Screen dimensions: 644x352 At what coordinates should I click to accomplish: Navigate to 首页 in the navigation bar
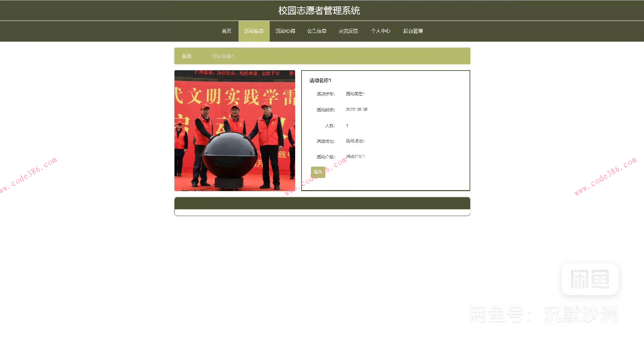[x=226, y=31]
